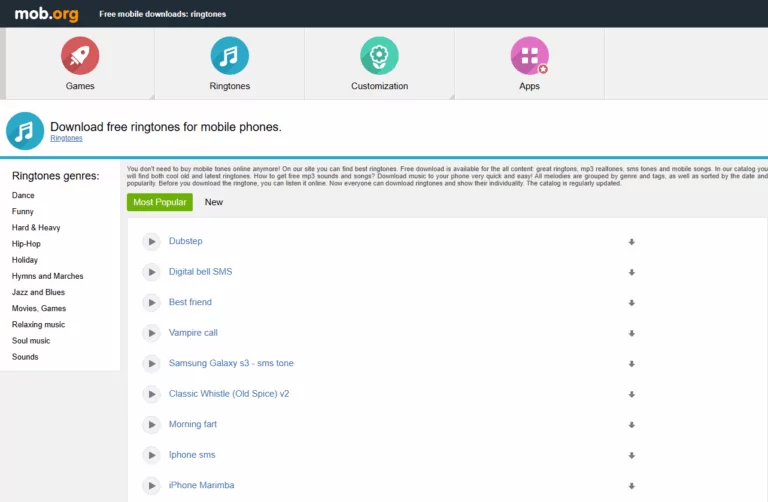Click the Ringtones breadcrumb link

[66, 139]
